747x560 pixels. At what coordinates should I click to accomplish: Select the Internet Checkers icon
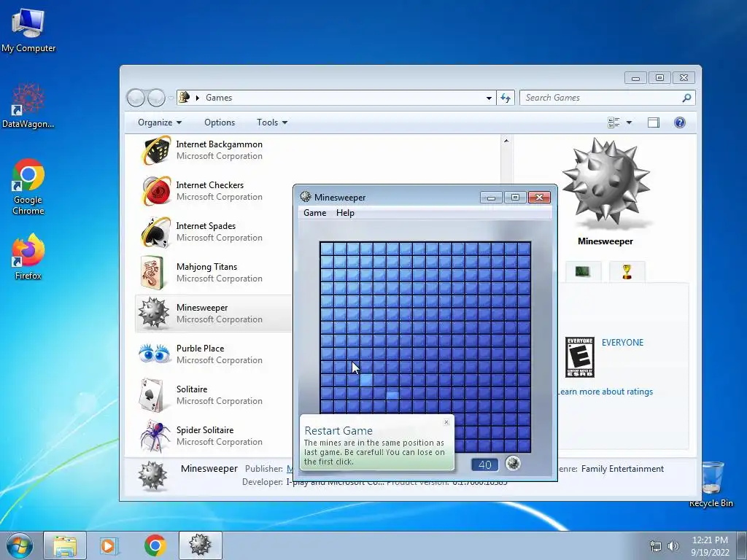[x=156, y=191]
